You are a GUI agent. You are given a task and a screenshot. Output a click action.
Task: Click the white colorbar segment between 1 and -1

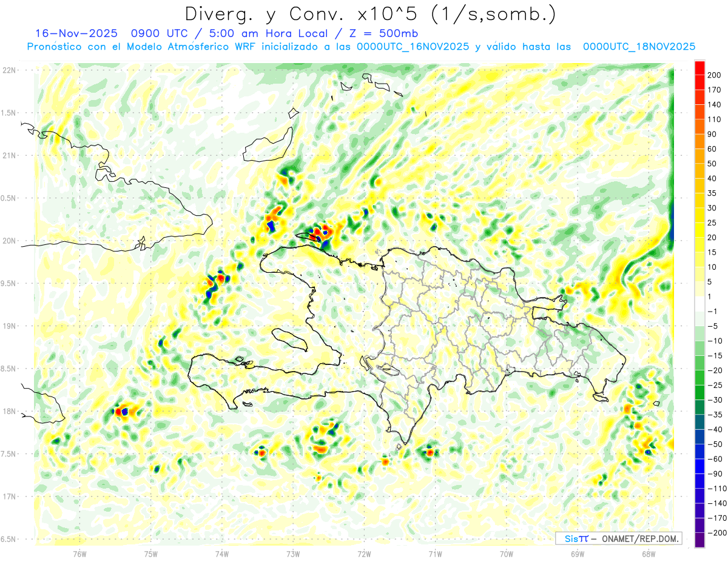click(699, 304)
